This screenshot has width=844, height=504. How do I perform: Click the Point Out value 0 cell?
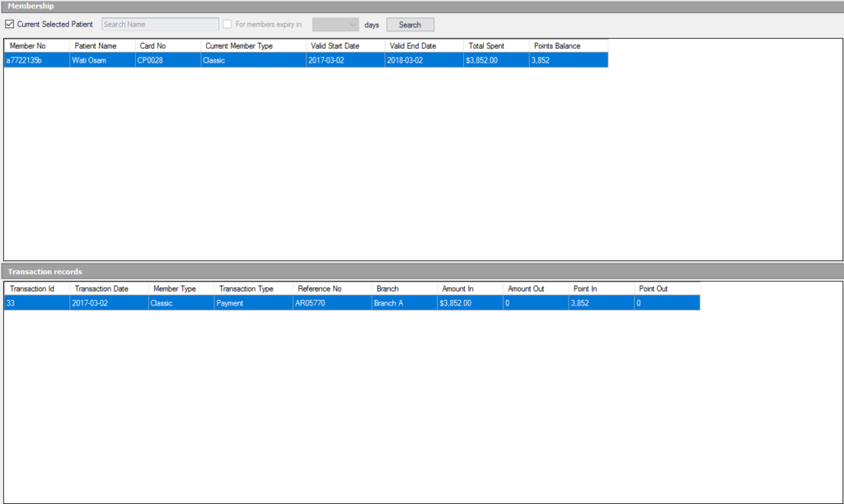668,303
